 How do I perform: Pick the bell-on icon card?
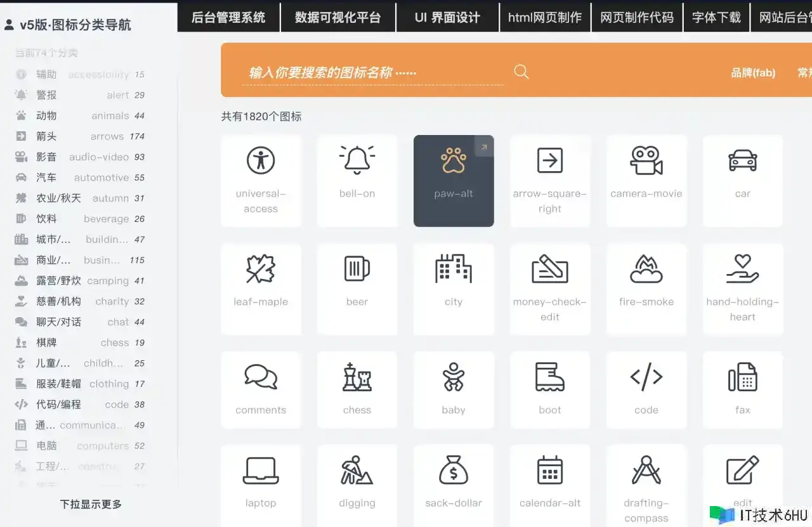tap(357, 181)
